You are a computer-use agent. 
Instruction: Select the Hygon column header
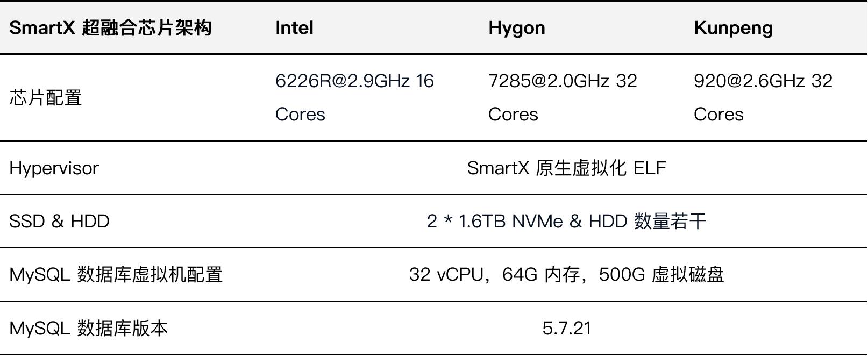coord(517,28)
